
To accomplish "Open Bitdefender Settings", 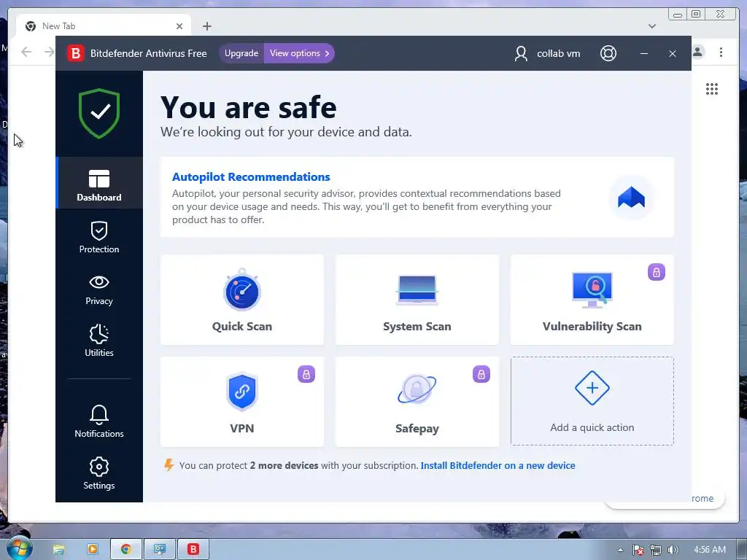I will point(99,473).
